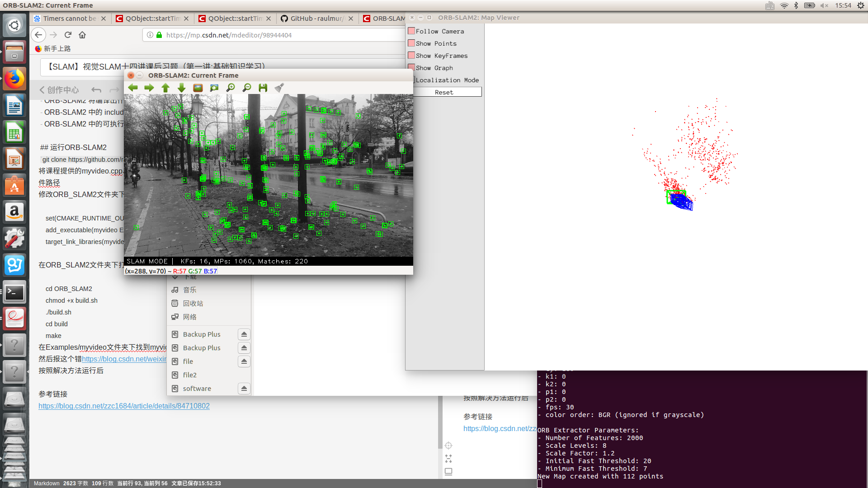
Task: Open PDF document viewer from dock
Action: click(14, 319)
